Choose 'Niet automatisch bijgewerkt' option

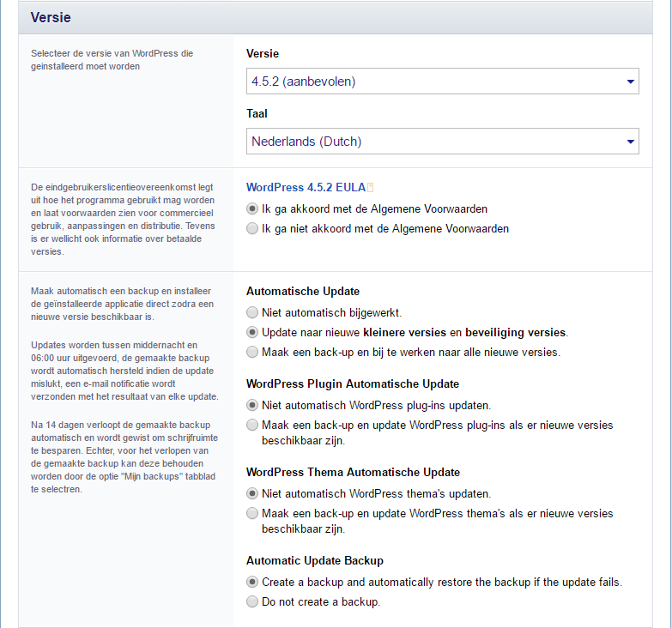pos(252,313)
